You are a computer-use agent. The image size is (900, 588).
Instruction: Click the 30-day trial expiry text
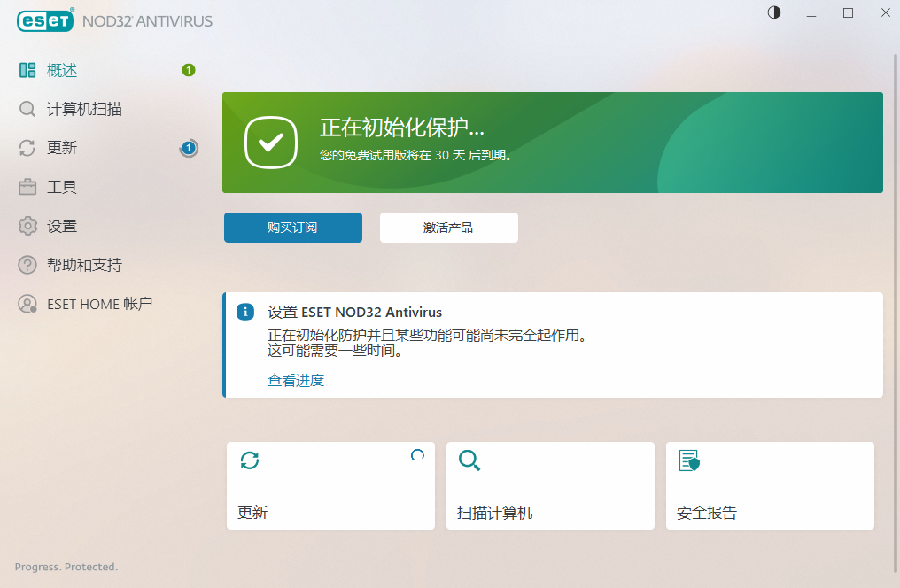415,155
